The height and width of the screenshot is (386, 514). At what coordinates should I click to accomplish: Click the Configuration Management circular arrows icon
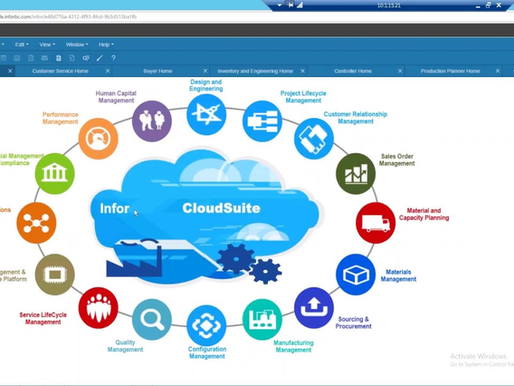pyautogui.click(x=206, y=325)
